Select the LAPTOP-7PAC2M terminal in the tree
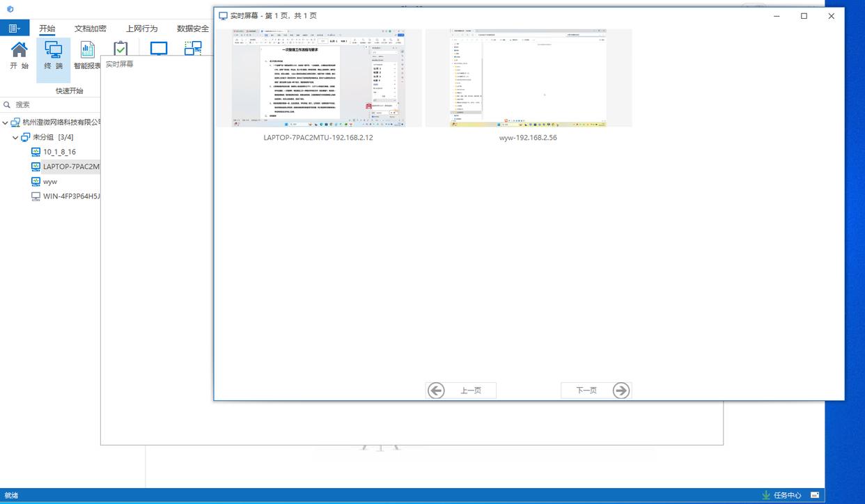 click(x=66, y=166)
